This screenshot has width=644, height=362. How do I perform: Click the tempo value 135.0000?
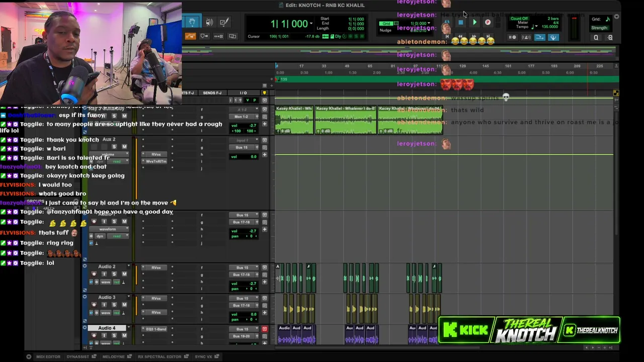[550, 27]
